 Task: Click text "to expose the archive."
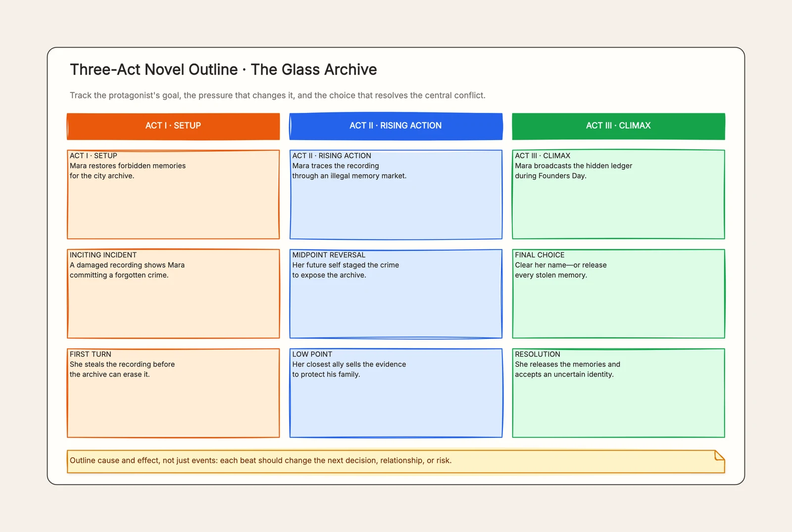pos(329,275)
